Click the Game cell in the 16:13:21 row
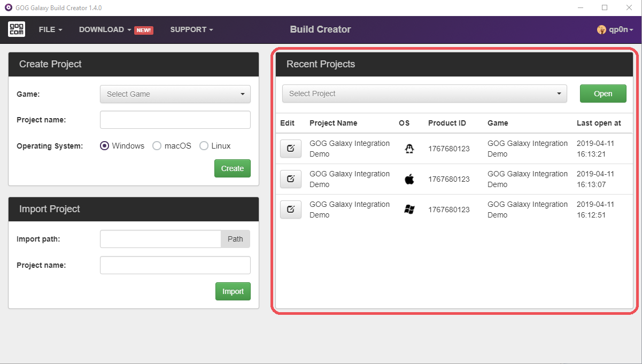This screenshot has height=364, width=642. [x=528, y=149]
